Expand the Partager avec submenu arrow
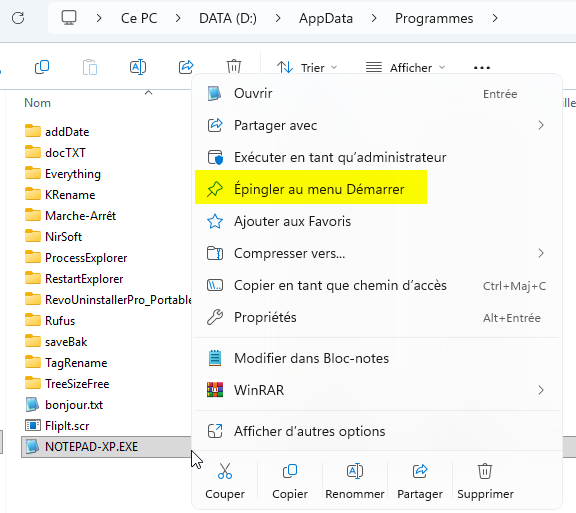 (x=541, y=125)
